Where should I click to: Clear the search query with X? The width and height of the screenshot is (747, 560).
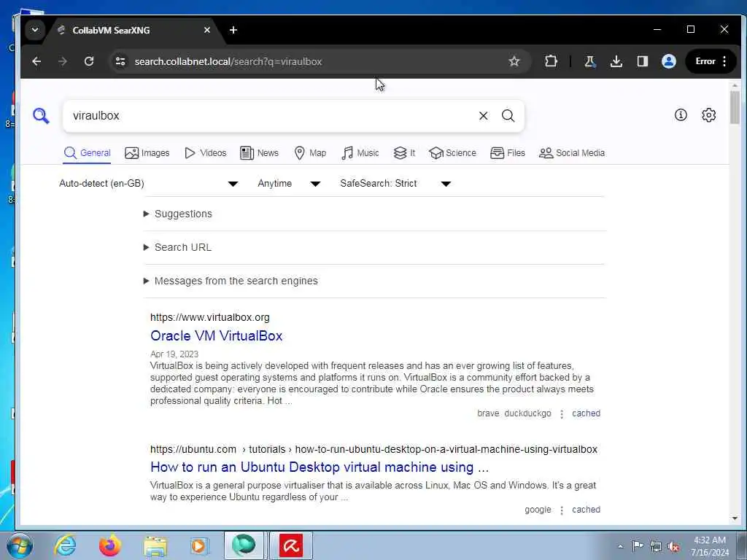483,116
